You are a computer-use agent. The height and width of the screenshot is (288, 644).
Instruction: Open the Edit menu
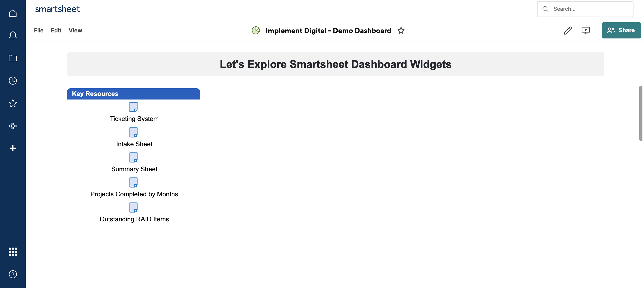56,30
